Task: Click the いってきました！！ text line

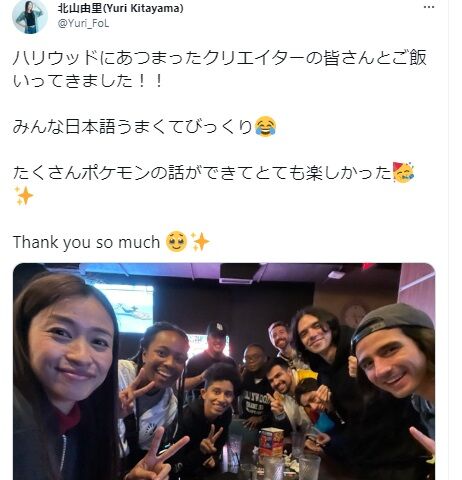Action: point(88,81)
